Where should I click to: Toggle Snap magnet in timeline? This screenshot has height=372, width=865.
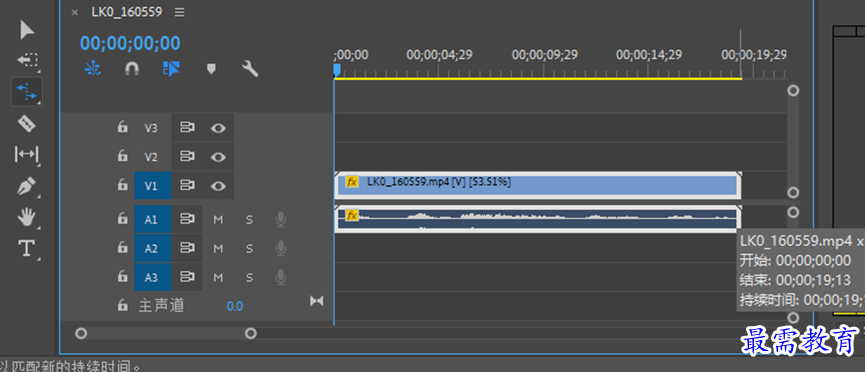(x=131, y=69)
